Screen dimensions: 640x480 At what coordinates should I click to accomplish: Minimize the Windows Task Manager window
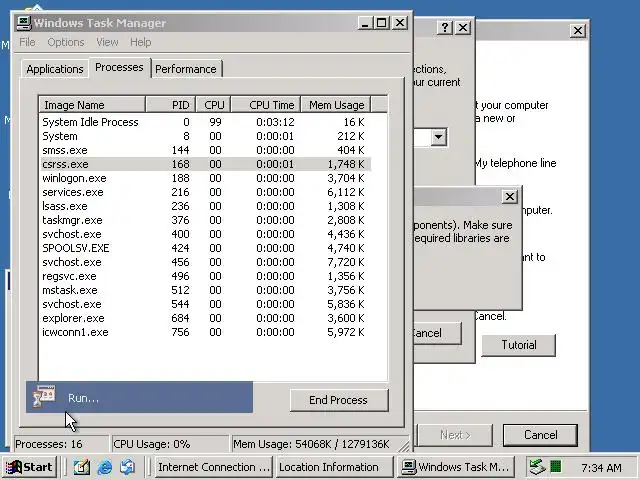tap(365, 23)
